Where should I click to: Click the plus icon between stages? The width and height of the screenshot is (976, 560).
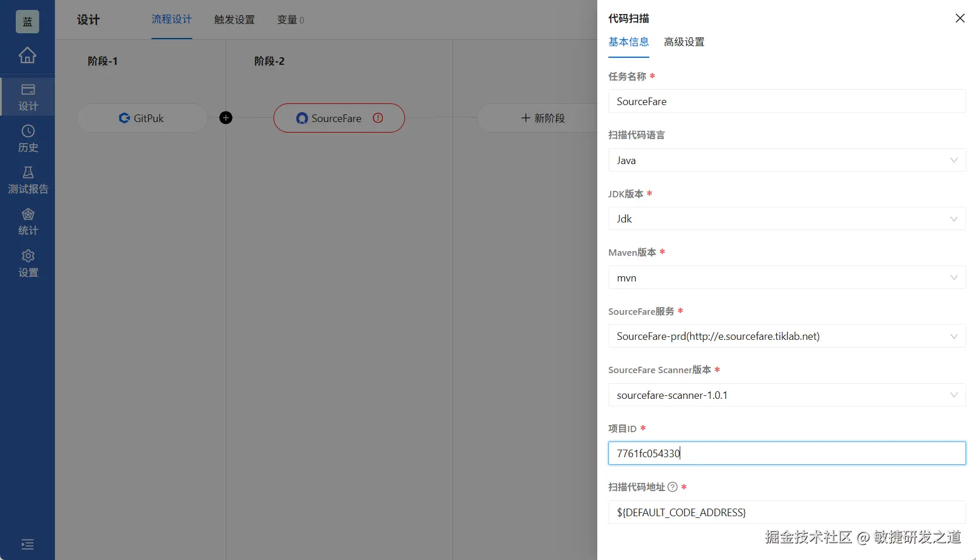tap(226, 118)
